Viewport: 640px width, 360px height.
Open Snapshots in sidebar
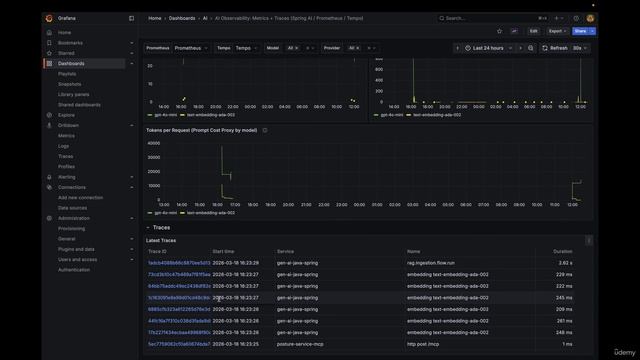pos(69,84)
